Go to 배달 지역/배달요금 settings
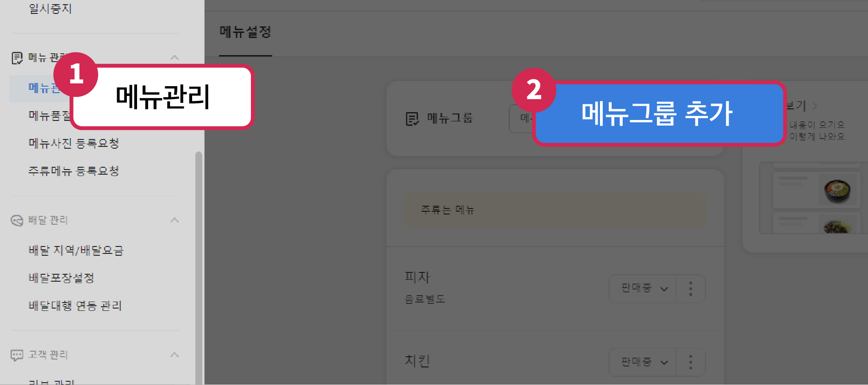This screenshot has height=385, width=868. tap(76, 250)
